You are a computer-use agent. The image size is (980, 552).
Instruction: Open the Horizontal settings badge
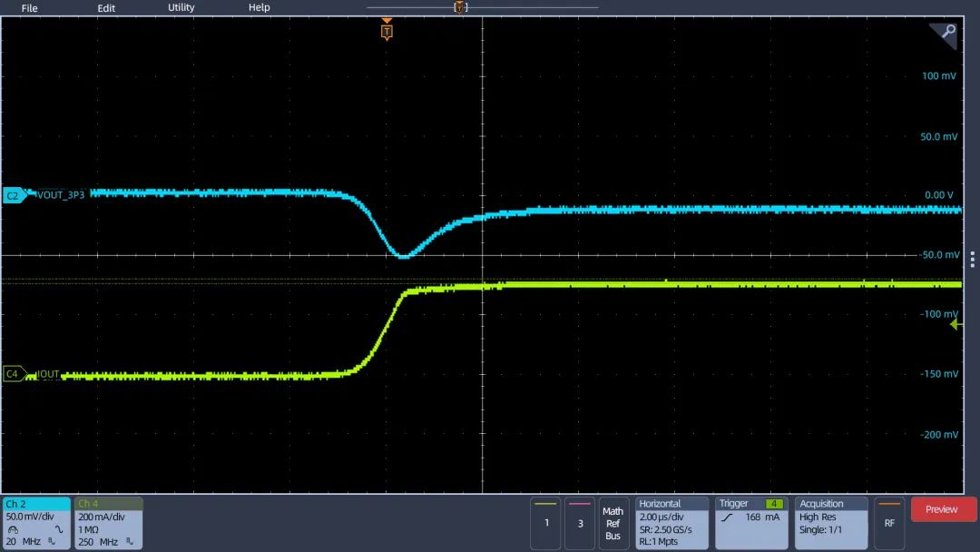point(671,523)
